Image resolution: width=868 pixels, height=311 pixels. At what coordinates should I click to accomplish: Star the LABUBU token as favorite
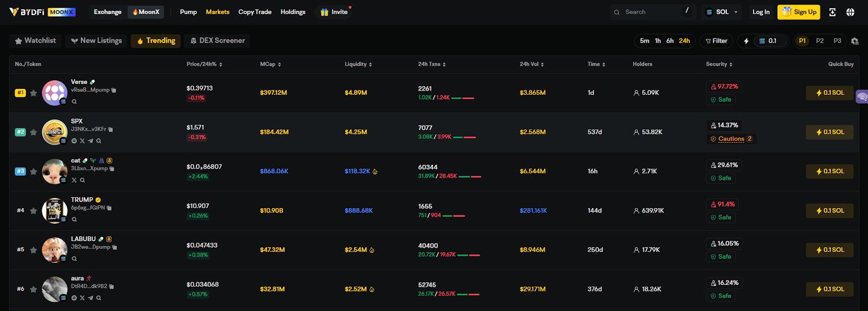[x=34, y=250]
